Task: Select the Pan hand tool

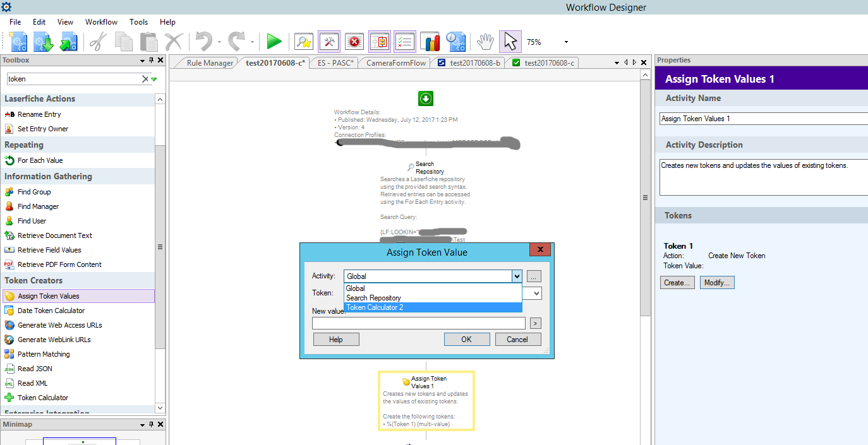Action: tap(485, 42)
